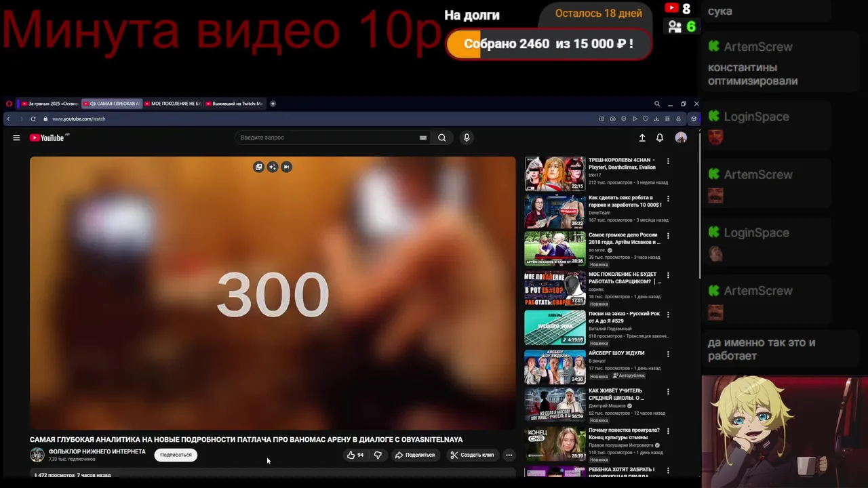Click the YouTube search magnifier button
Image resolution: width=868 pixels, height=488 pixels.
(441, 138)
